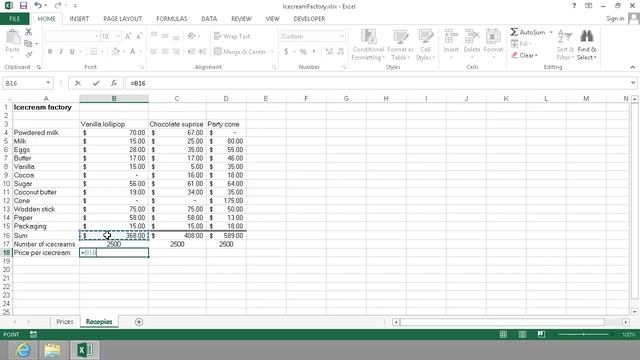Open the font name dropdown
This screenshot has height=360, width=640.
[x=97, y=36]
